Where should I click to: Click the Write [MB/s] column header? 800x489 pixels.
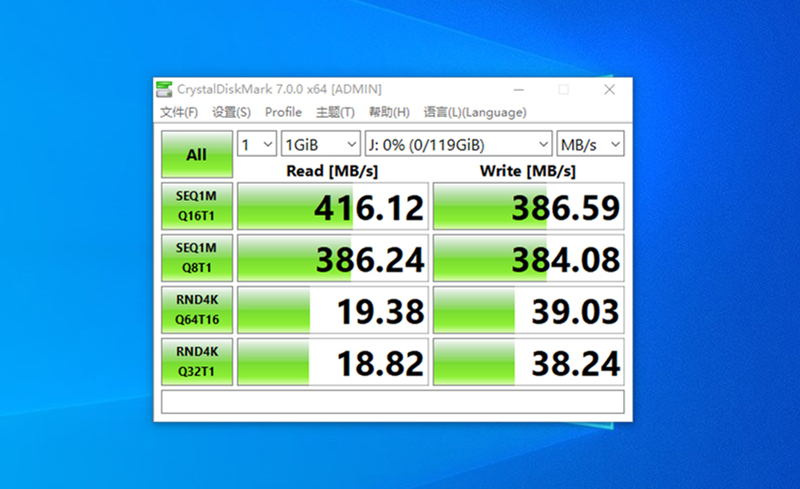tap(528, 171)
